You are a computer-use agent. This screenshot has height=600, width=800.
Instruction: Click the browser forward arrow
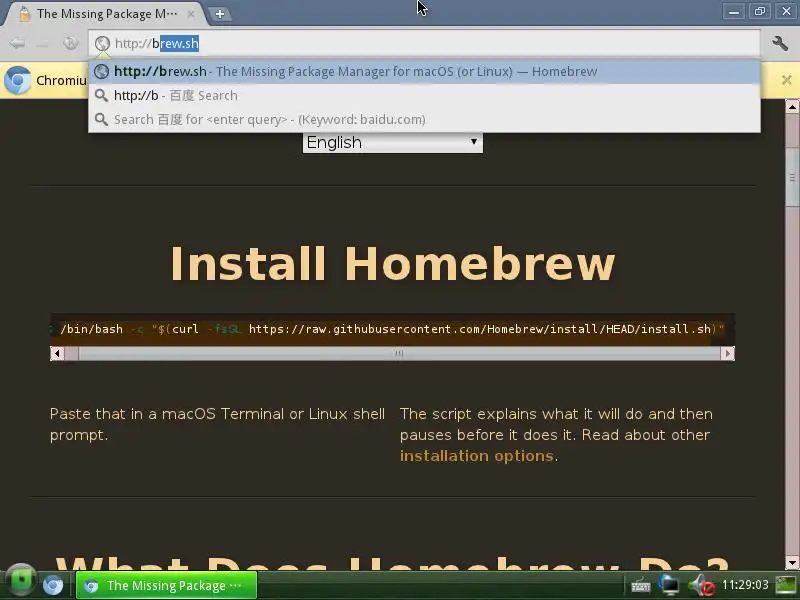click(43, 43)
